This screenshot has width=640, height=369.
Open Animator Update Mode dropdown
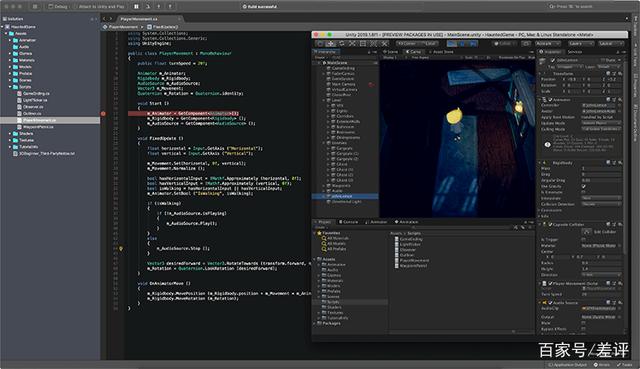tap(602, 123)
